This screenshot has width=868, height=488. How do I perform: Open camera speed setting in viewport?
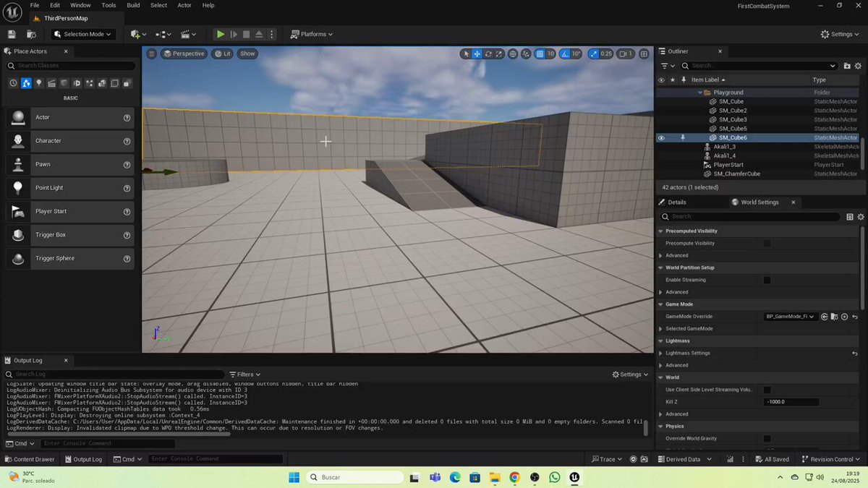pos(626,53)
